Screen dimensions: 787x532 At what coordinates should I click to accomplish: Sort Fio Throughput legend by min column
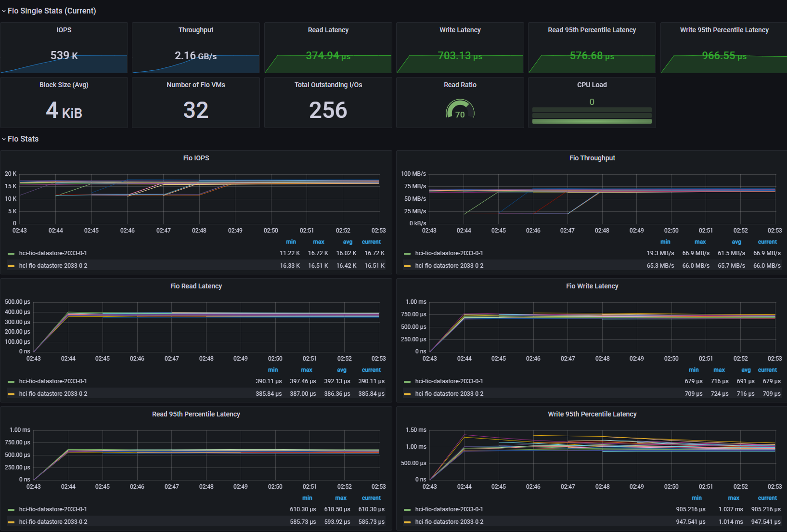pos(665,242)
